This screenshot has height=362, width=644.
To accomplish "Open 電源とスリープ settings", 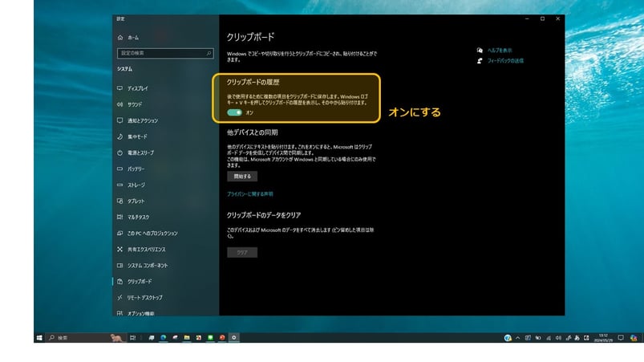I will click(x=135, y=153).
